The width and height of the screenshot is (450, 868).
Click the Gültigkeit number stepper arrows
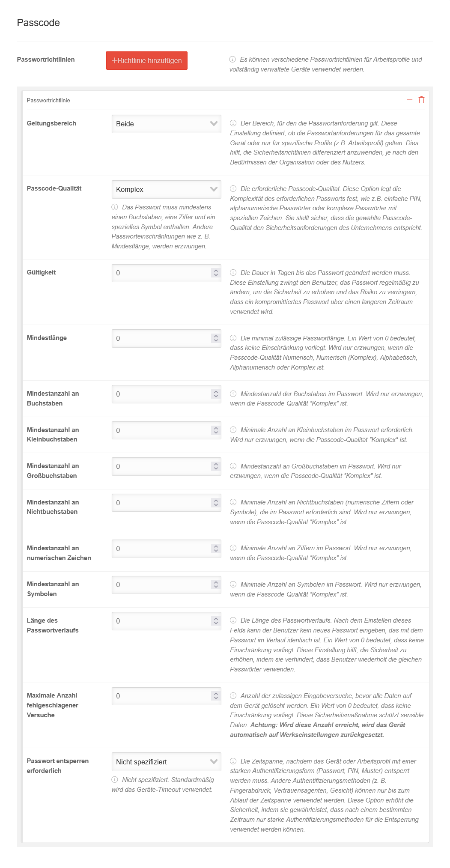tap(216, 273)
